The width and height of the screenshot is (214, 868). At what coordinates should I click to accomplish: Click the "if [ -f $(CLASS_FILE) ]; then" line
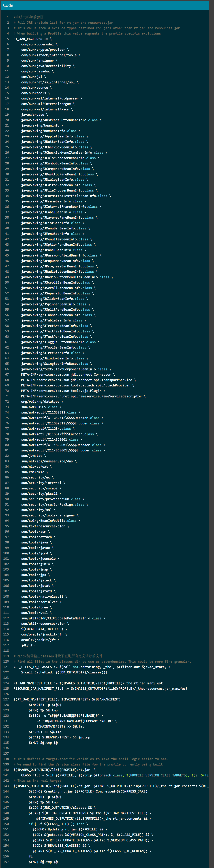coord(58,824)
